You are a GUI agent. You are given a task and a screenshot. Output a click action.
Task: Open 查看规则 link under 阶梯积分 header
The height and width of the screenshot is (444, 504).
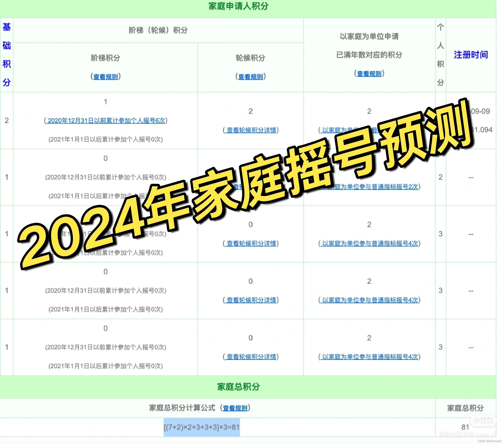point(106,77)
